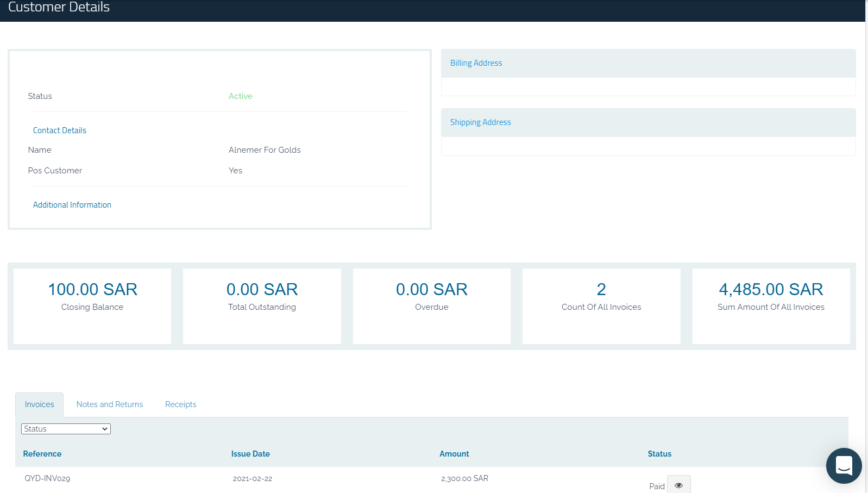Image resolution: width=868 pixels, height=493 pixels.
Task: Sort invoices by Amount column
Action: tap(454, 454)
